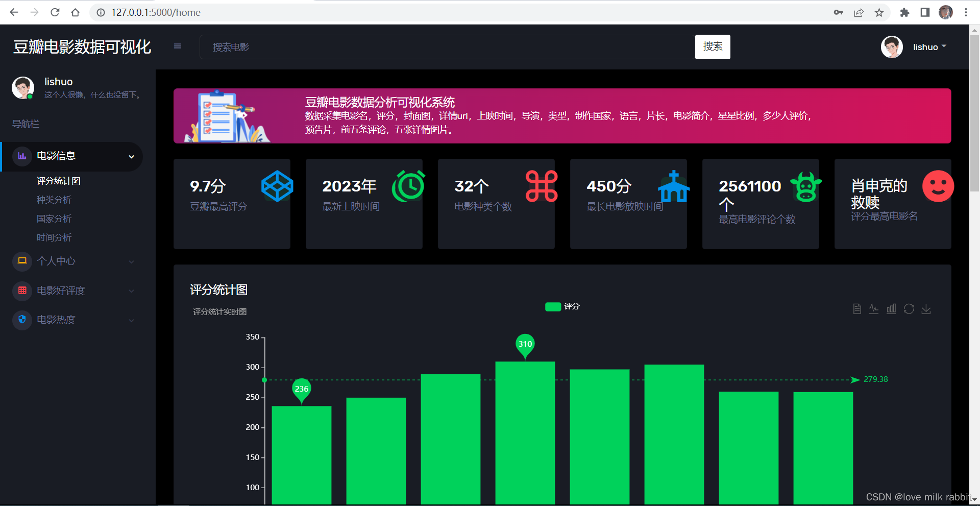Click the sidebar user avatar
Screen dimensions: 980x506
click(x=23, y=88)
